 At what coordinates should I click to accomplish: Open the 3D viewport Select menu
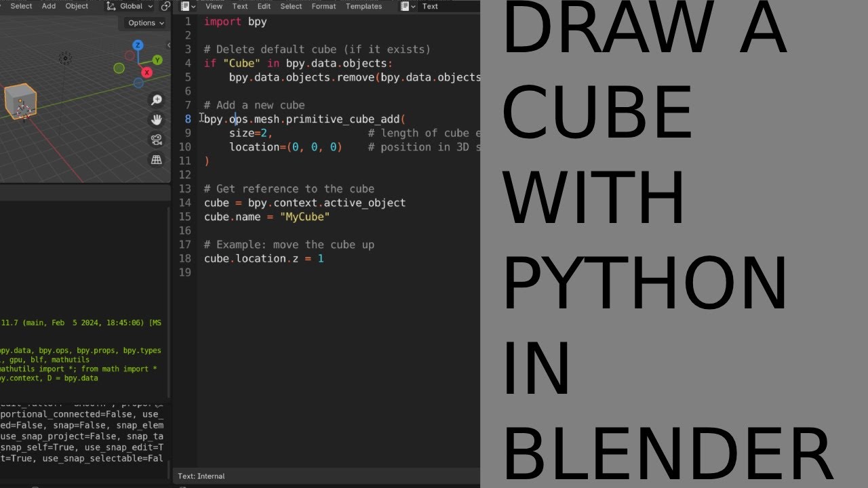coord(21,6)
